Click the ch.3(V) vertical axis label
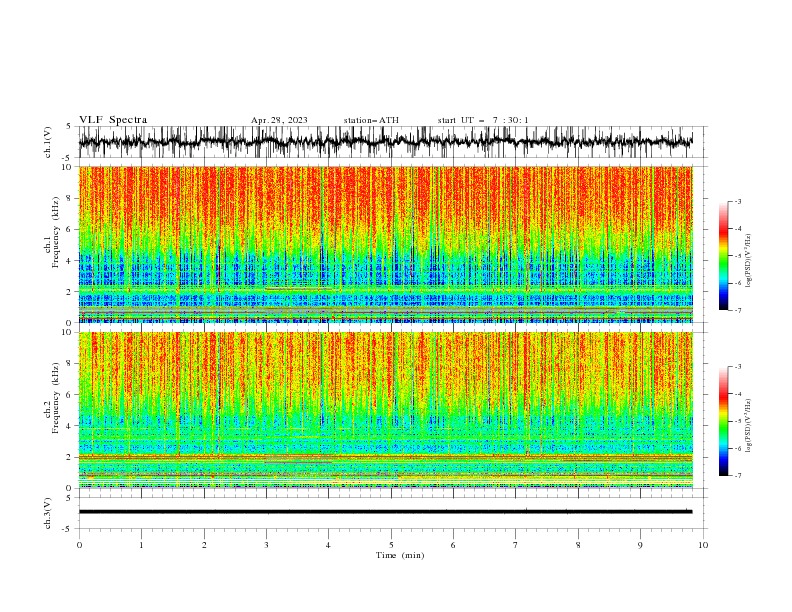This screenshot has width=792, height=612. tap(48, 513)
